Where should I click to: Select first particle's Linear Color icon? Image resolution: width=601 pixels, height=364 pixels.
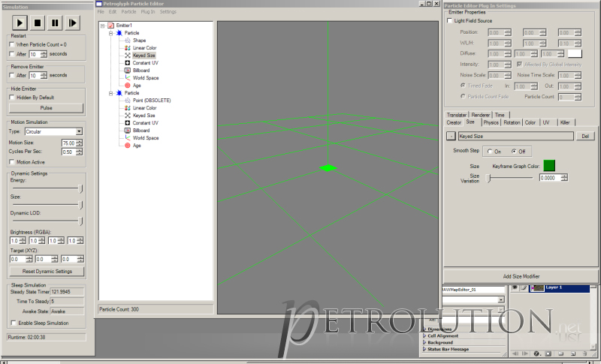[128, 48]
